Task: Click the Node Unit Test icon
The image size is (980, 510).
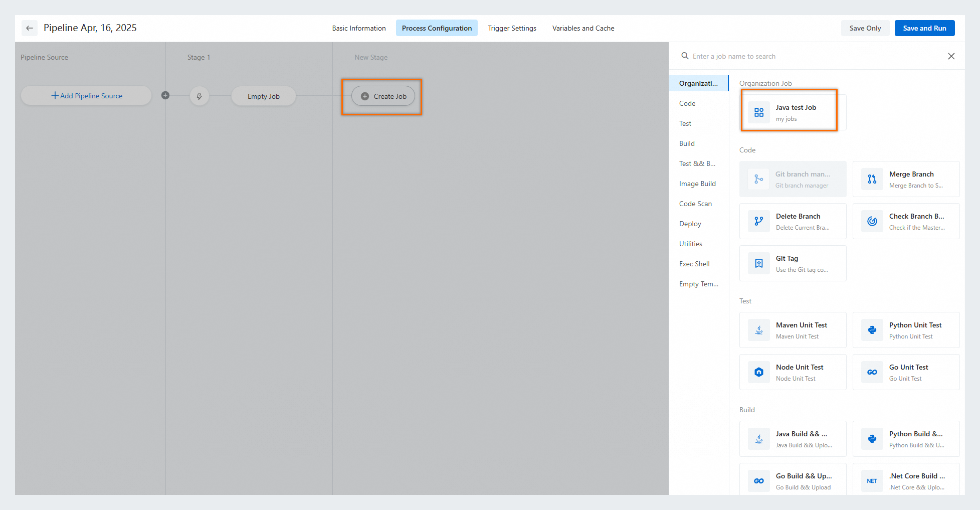Action: (759, 372)
